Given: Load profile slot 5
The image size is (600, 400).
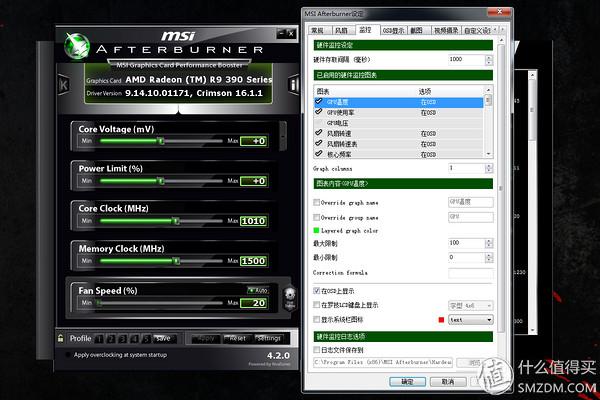Looking at the screenshot, I should pos(146,338).
